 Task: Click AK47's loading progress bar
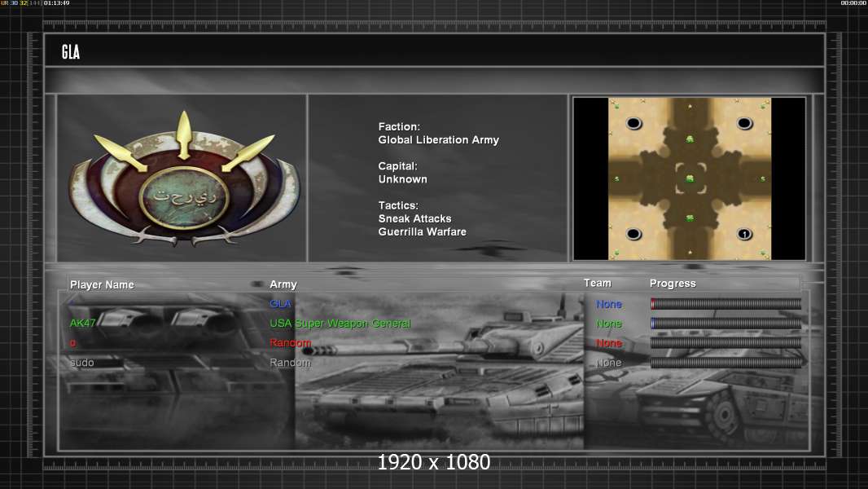pos(726,324)
